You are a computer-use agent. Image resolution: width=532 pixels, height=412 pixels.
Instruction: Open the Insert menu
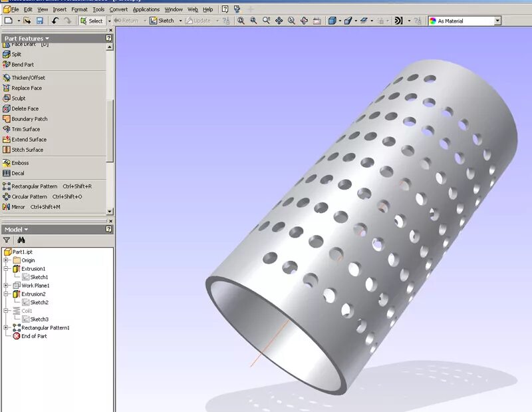59,9
